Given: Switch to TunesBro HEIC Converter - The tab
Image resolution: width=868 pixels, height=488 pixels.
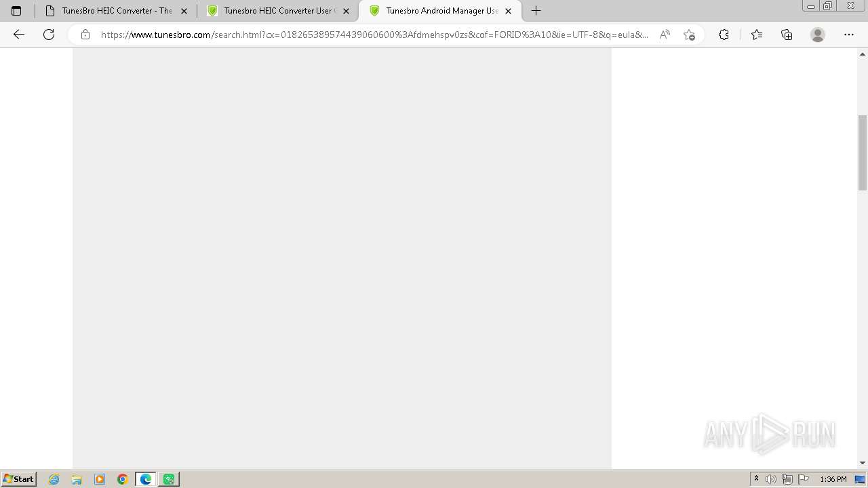Looking at the screenshot, I should 116,11.
